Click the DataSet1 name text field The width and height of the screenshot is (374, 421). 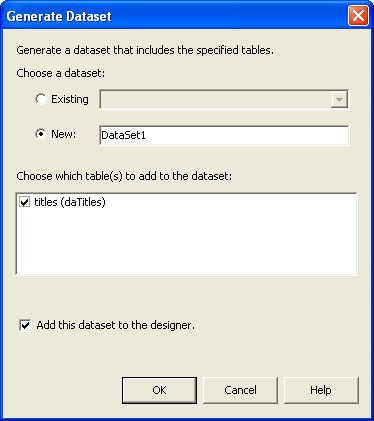[224, 135]
